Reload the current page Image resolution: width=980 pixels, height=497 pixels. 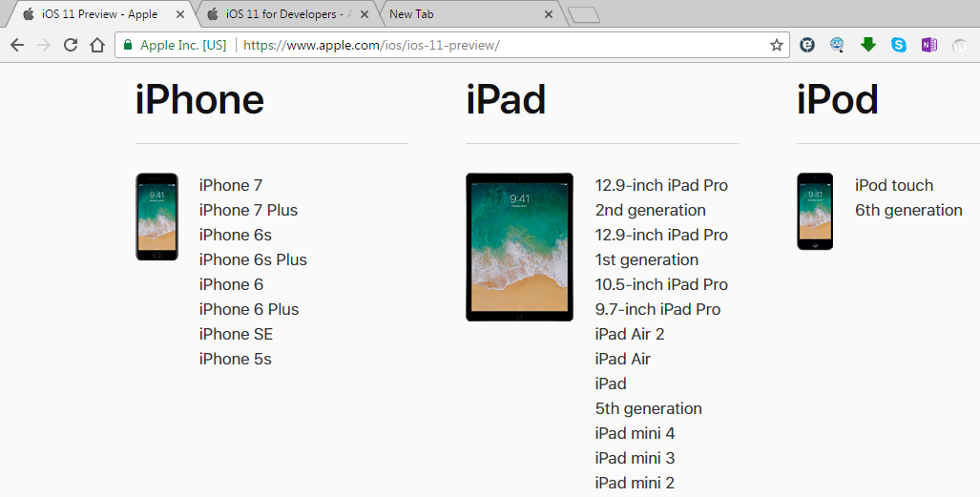[x=71, y=45]
